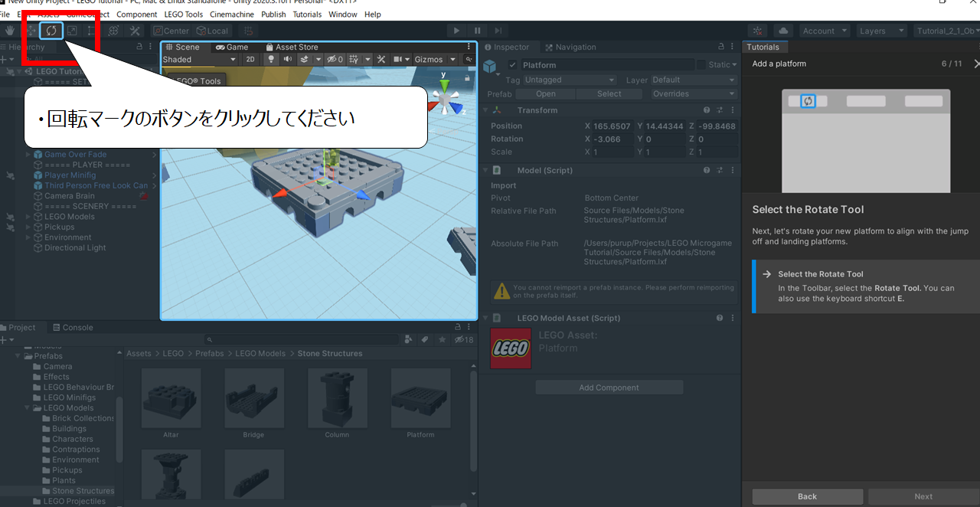This screenshot has width=980, height=507.
Task: Open the Tag Untagged dropdown
Action: click(569, 80)
